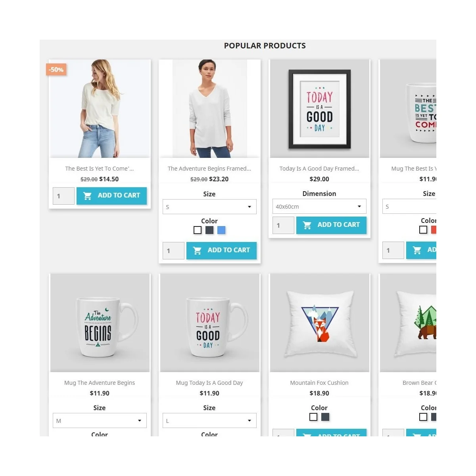Click cart icon for Adventure Begins Framed product
The width and height of the screenshot is (476, 476).
click(198, 250)
